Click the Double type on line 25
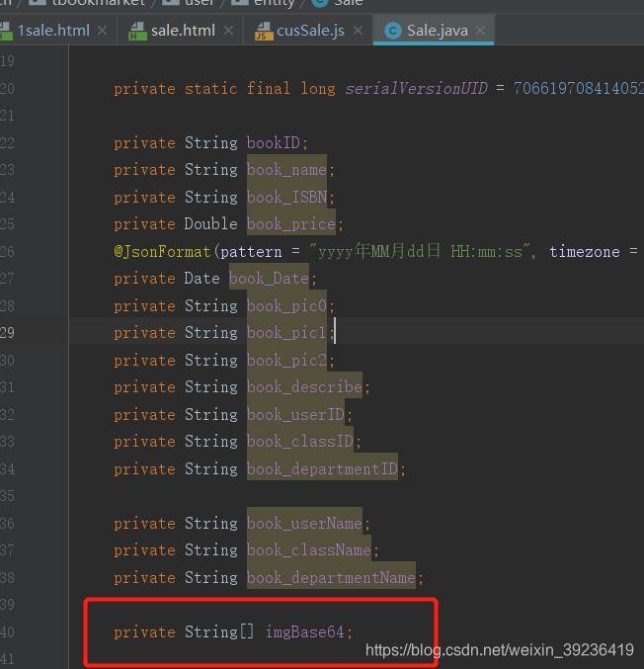The width and height of the screenshot is (644, 669). click(211, 224)
